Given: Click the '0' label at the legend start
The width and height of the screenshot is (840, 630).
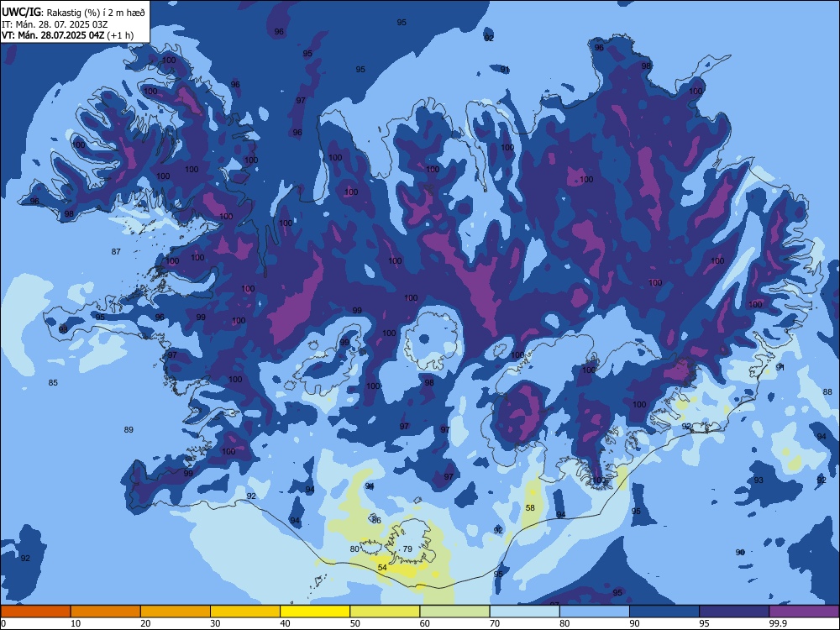Looking at the screenshot, I should 3,623.
